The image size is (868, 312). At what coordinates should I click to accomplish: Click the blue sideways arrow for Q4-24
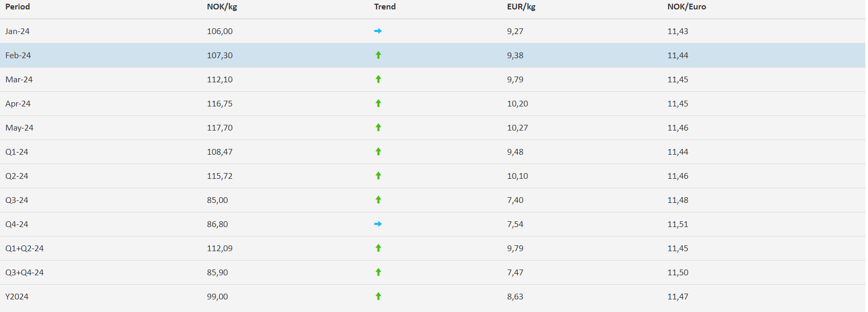(378, 224)
